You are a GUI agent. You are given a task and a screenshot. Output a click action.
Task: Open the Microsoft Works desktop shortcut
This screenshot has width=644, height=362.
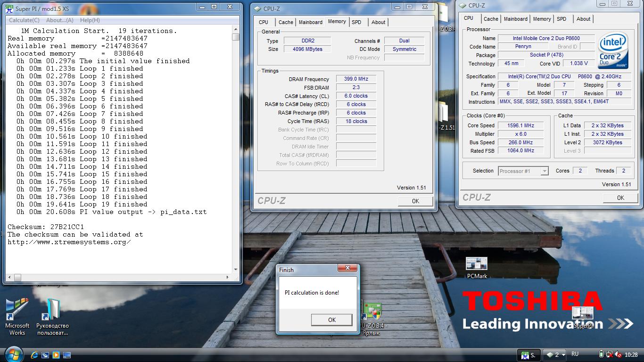(x=17, y=316)
